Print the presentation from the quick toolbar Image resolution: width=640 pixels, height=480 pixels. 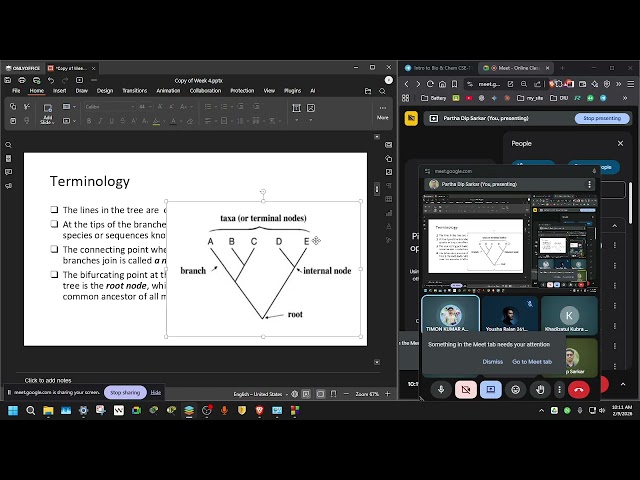(22, 80)
